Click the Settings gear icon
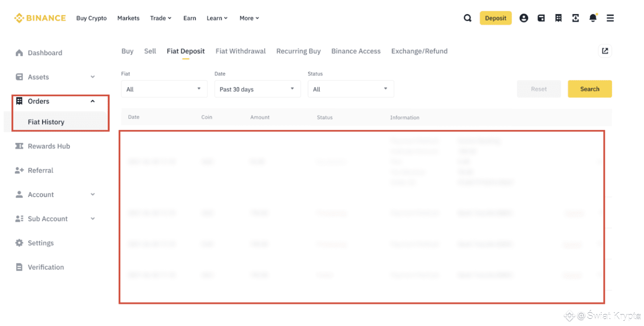Viewport: 644px width, 326px height. tap(19, 243)
